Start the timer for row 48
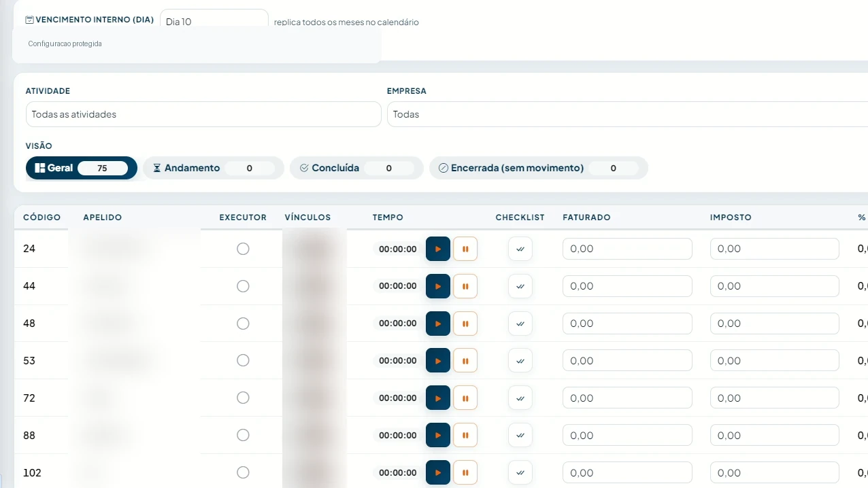868x488 pixels. pos(438,324)
